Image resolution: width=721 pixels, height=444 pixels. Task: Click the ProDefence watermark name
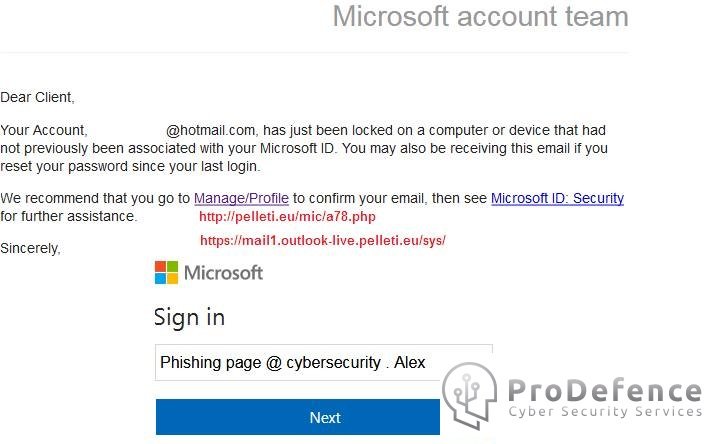[605, 391]
